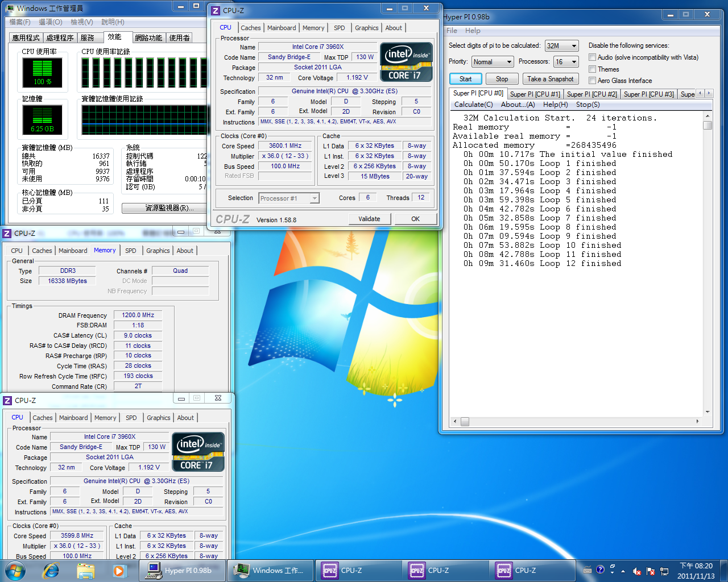This screenshot has width=728, height=582.
Task: Click Stop(S) menu in Super PI
Action: coord(588,105)
